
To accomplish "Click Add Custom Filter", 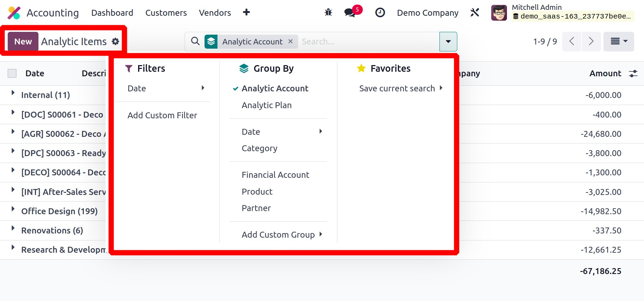I will [x=162, y=115].
